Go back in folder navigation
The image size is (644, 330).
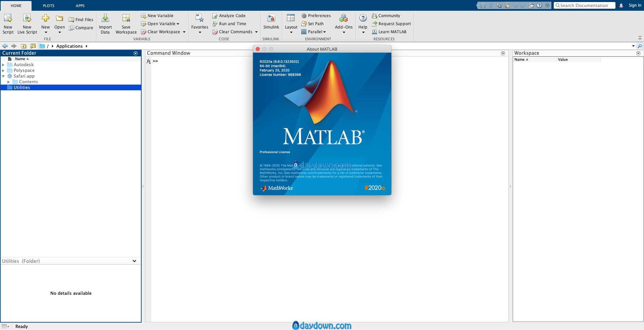tap(5, 46)
